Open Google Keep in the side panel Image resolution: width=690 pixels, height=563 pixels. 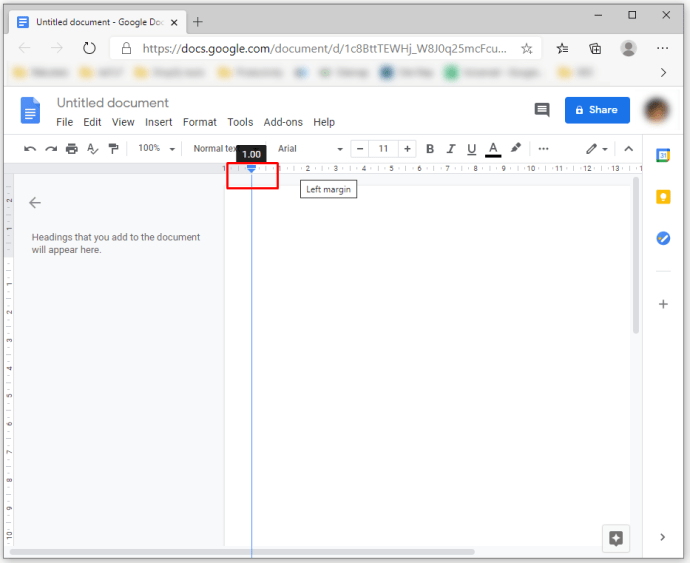click(663, 197)
